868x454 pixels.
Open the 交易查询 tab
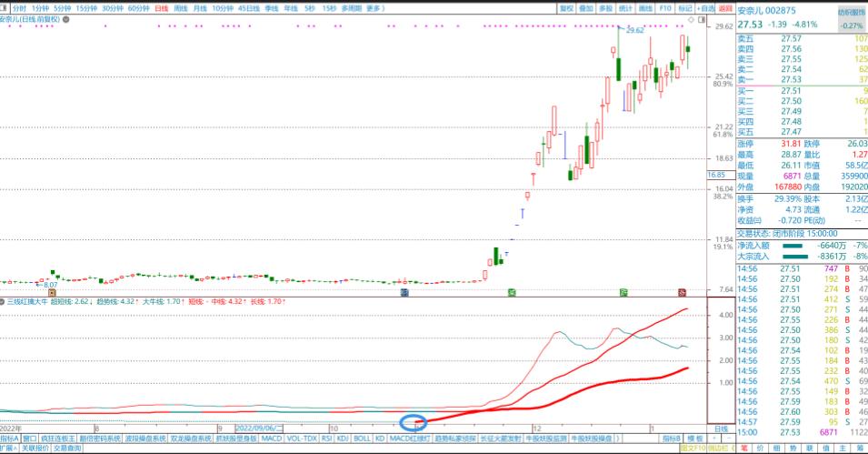click(67, 448)
